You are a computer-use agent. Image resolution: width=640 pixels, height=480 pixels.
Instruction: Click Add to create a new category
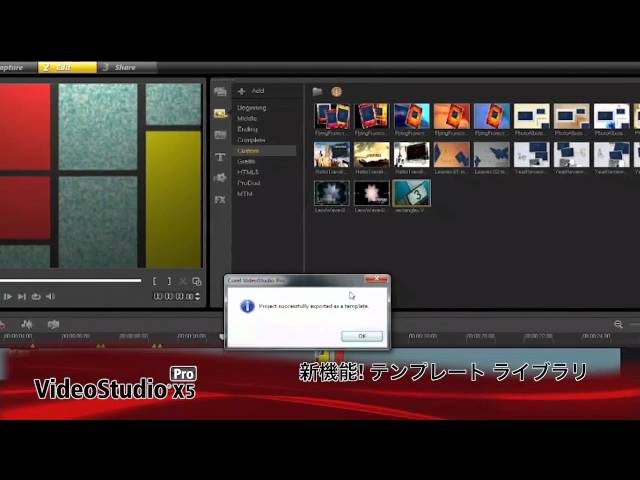[x=251, y=91]
